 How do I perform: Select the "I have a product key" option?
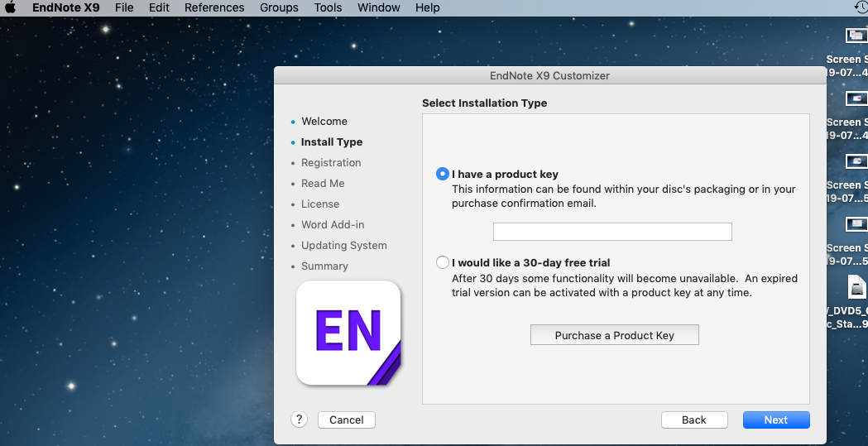(x=443, y=175)
